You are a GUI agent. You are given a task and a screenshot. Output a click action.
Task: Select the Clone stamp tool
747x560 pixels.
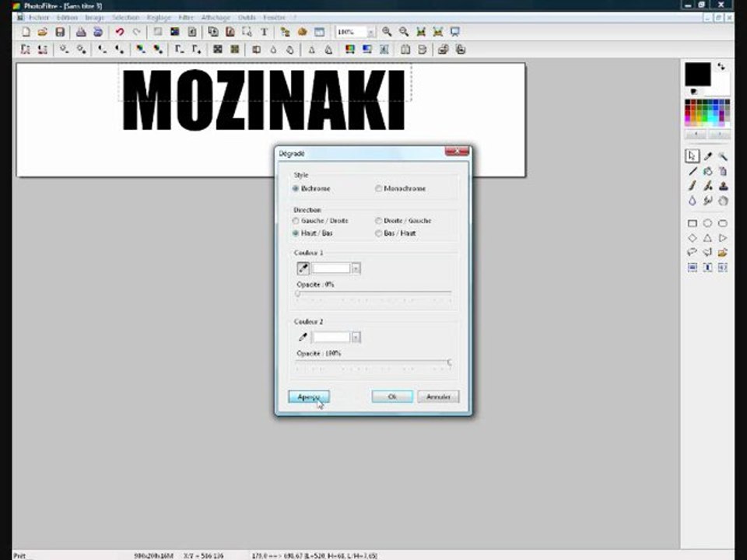(x=723, y=186)
